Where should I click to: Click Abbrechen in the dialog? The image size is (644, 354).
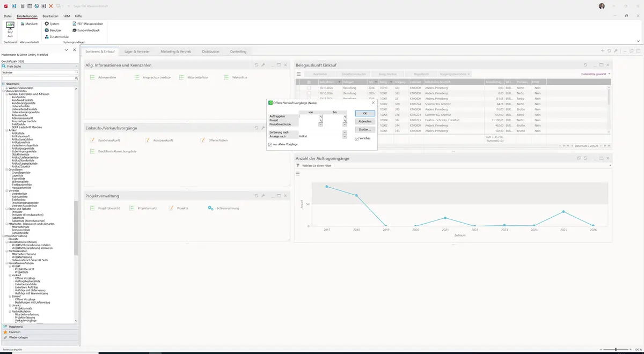[365, 122]
